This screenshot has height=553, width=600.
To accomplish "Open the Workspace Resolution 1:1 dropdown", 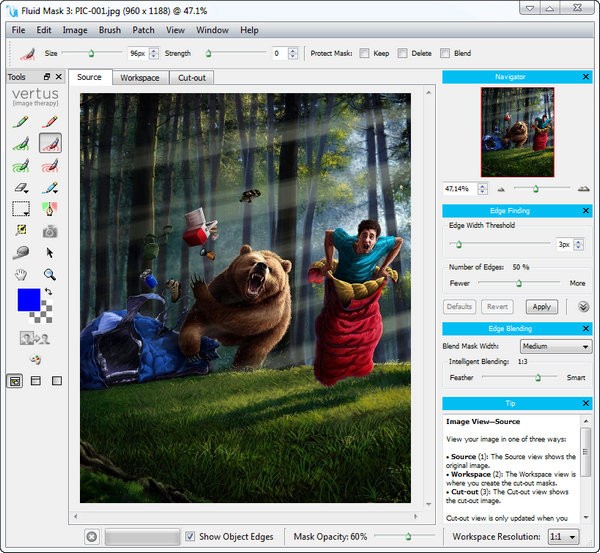I will [563, 537].
